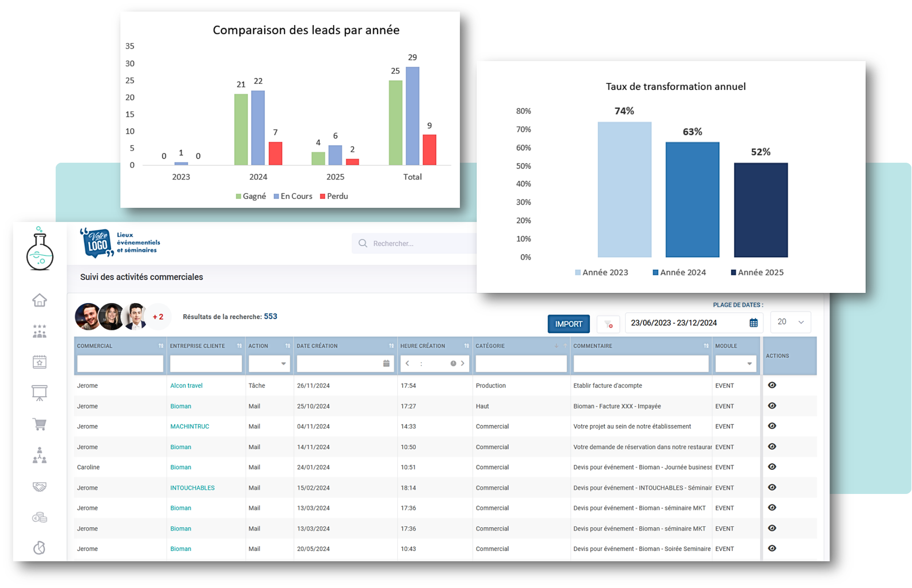Click the 74% bar for 2023

point(624,189)
